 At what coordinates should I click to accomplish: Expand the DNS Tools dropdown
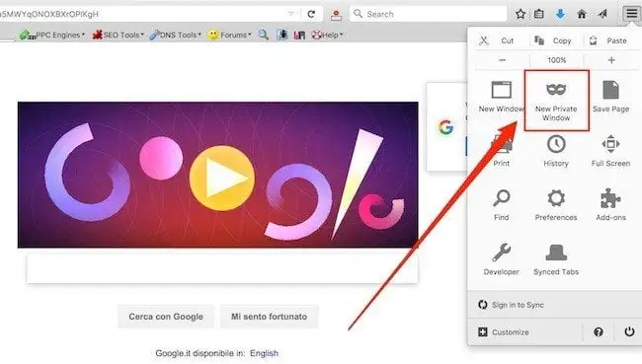click(175, 36)
